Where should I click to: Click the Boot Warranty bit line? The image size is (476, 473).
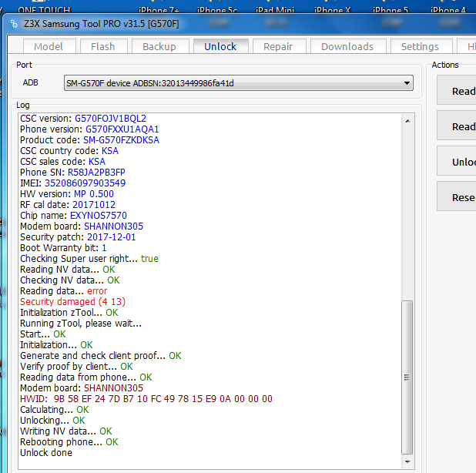point(63,248)
